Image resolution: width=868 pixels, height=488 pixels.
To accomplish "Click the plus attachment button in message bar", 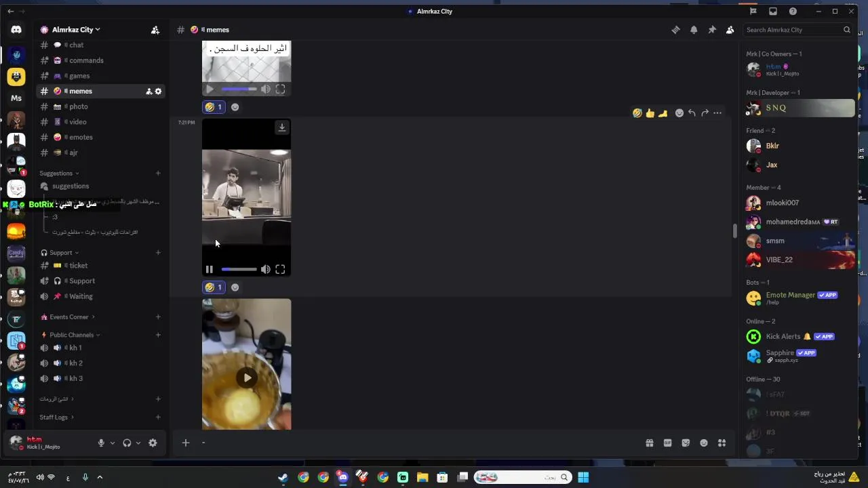I will pyautogui.click(x=185, y=443).
